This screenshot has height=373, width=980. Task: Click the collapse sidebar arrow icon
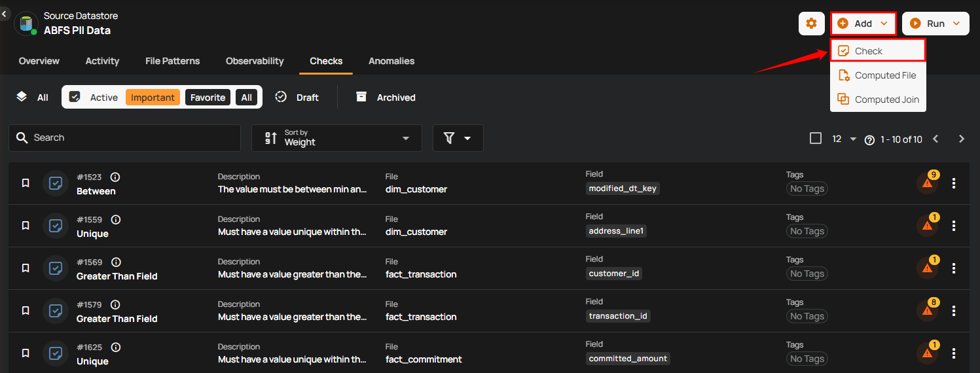point(5,13)
